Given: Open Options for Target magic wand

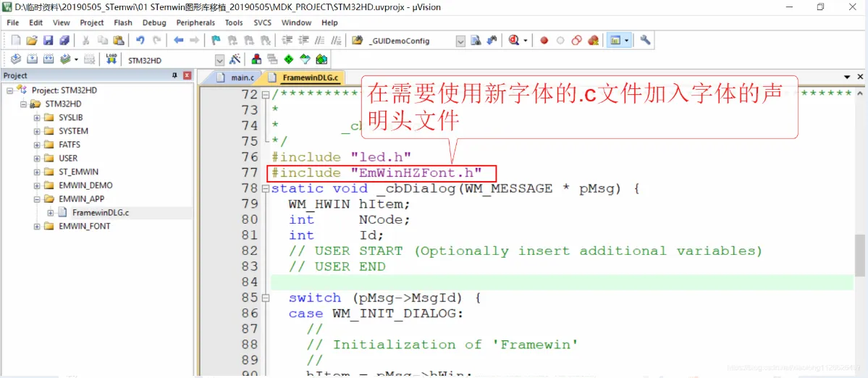Looking at the screenshot, I should pyautogui.click(x=235, y=59).
